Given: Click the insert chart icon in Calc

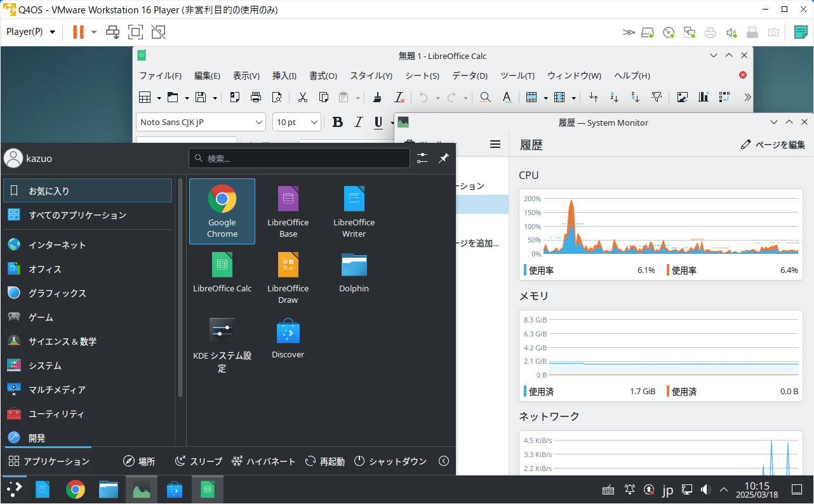Looking at the screenshot, I should [704, 97].
